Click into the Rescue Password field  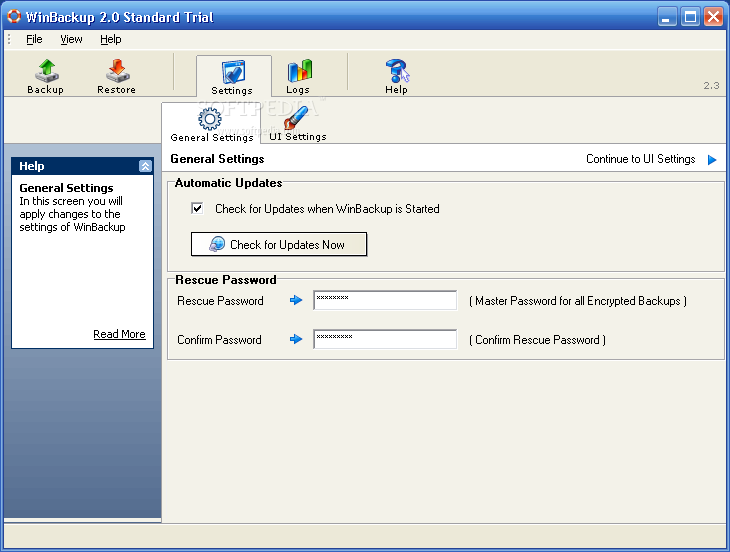coord(385,300)
